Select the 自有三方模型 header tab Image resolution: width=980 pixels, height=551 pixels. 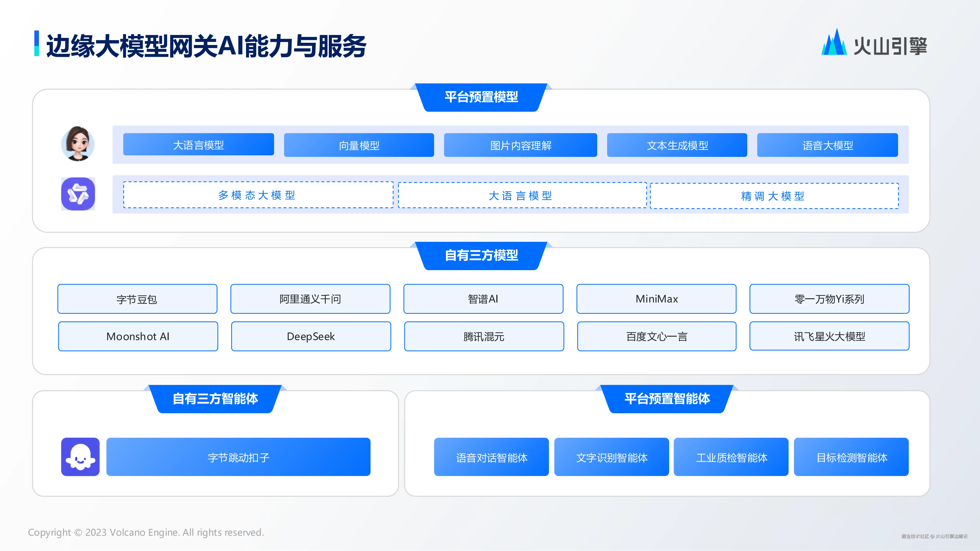(x=481, y=255)
